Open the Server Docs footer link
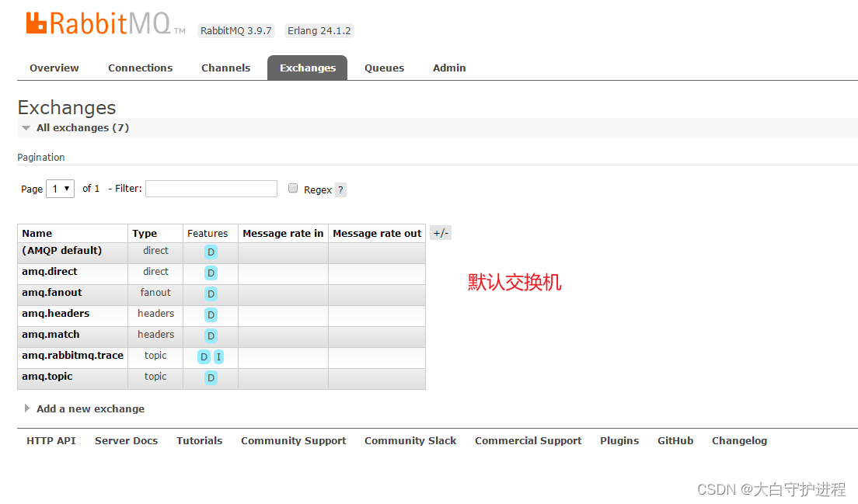 click(126, 440)
